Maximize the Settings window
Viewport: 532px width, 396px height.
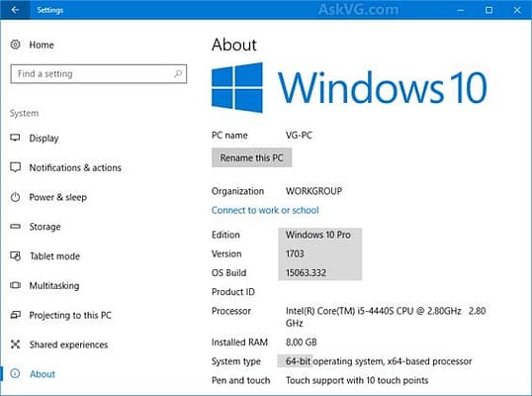pyautogui.click(x=488, y=10)
